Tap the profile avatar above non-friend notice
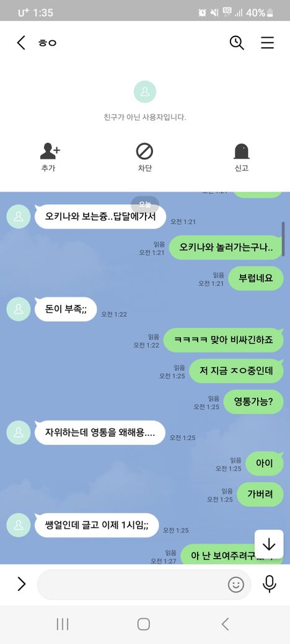 point(144,92)
